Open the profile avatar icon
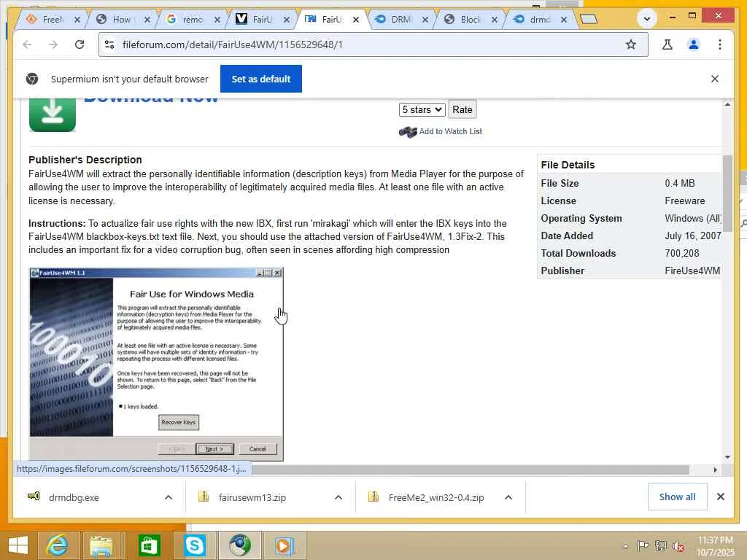Image resolution: width=747 pixels, height=560 pixels. (x=694, y=44)
